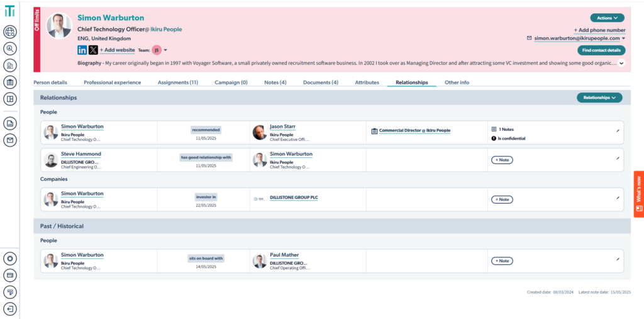Click the Find contact details button
This screenshot has width=644, height=319.
tap(601, 50)
